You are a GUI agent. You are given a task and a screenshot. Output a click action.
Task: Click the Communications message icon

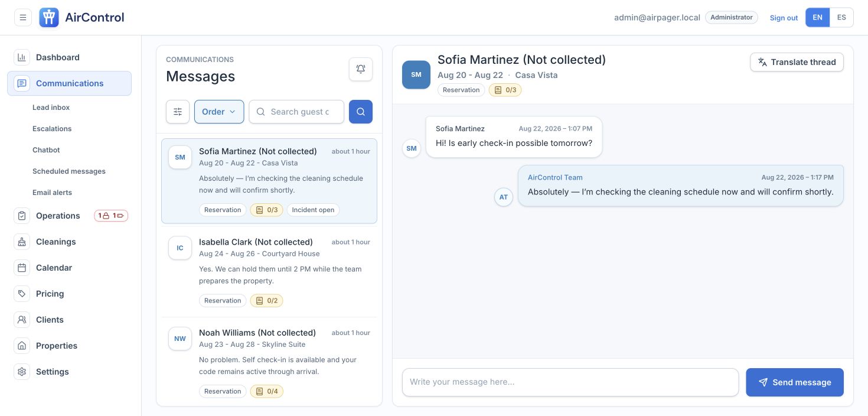22,83
